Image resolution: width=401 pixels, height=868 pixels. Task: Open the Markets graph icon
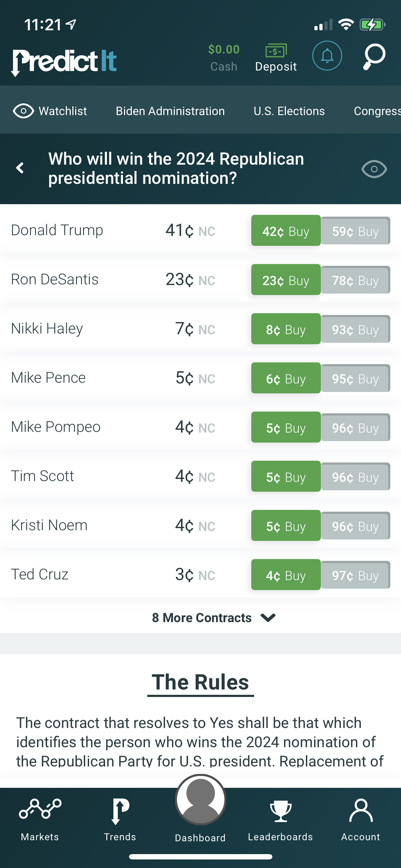[40, 809]
